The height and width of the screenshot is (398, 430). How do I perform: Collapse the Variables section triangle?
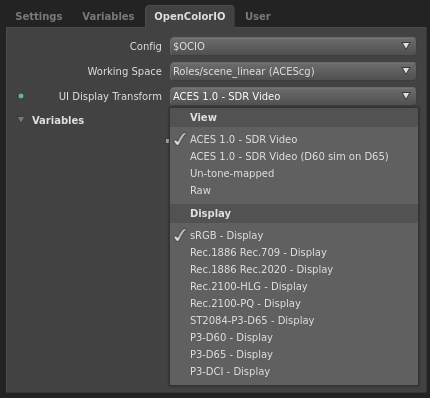coord(21,120)
